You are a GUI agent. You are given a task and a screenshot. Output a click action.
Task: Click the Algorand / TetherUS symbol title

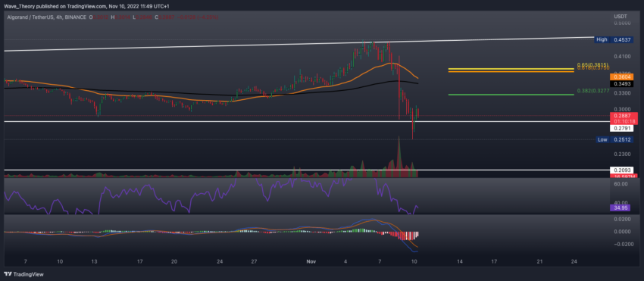34,17
